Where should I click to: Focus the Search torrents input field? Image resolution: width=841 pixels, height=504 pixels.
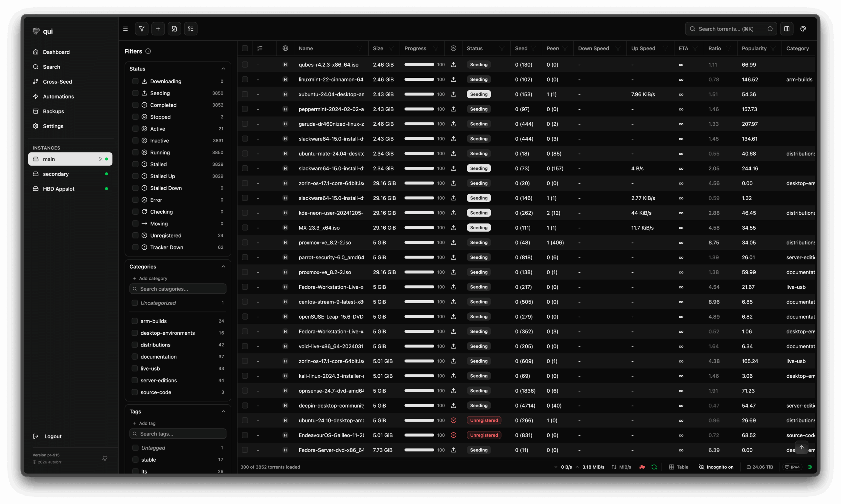point(727,29)
